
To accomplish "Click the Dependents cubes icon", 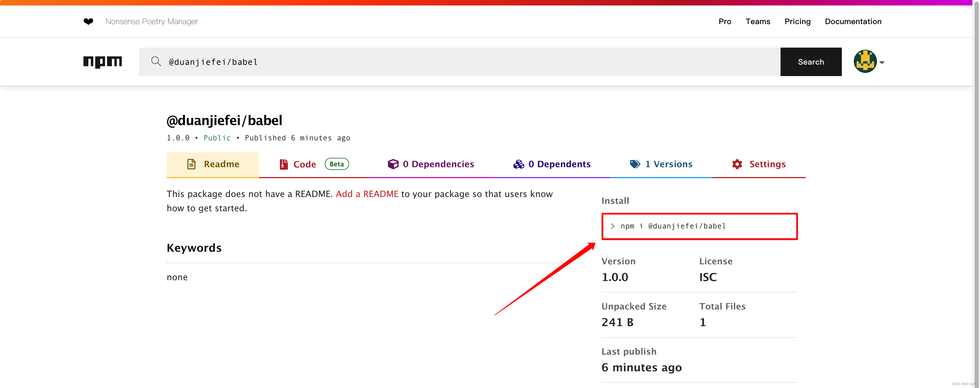I will [x=518, y=164].
